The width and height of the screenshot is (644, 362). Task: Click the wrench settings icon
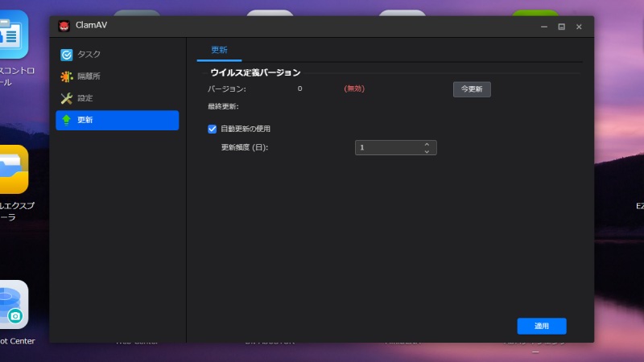point(66,98)
